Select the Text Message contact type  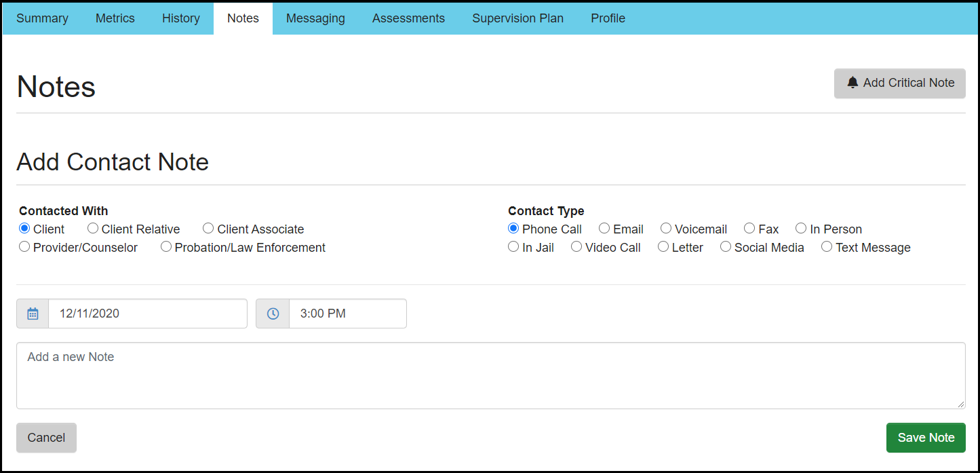pos(827,247)
